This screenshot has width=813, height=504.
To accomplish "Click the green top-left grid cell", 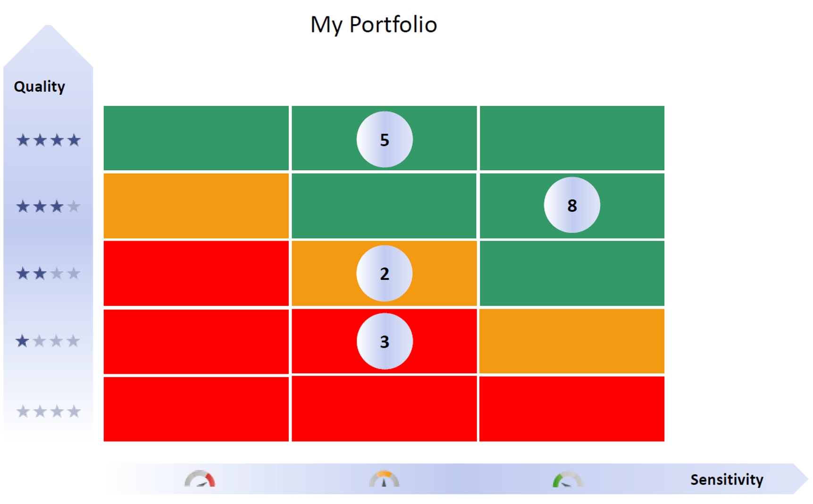I will [x=196, y=138].
